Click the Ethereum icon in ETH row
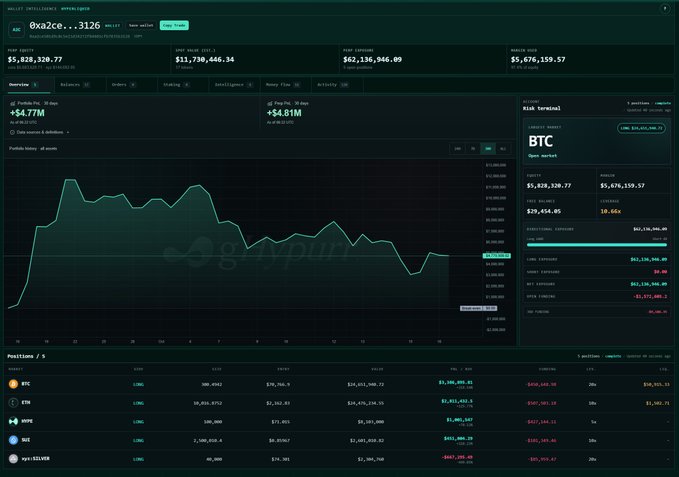 point(13,403)
